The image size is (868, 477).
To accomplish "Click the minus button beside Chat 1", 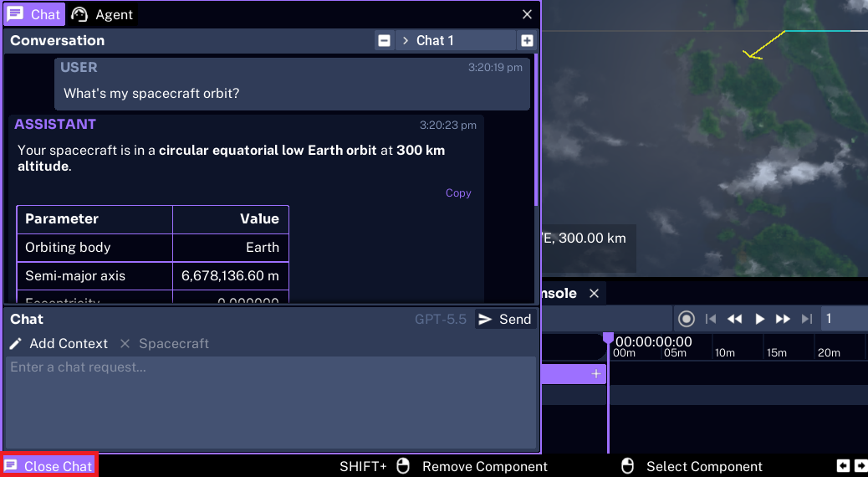I will tap(384, 40).
